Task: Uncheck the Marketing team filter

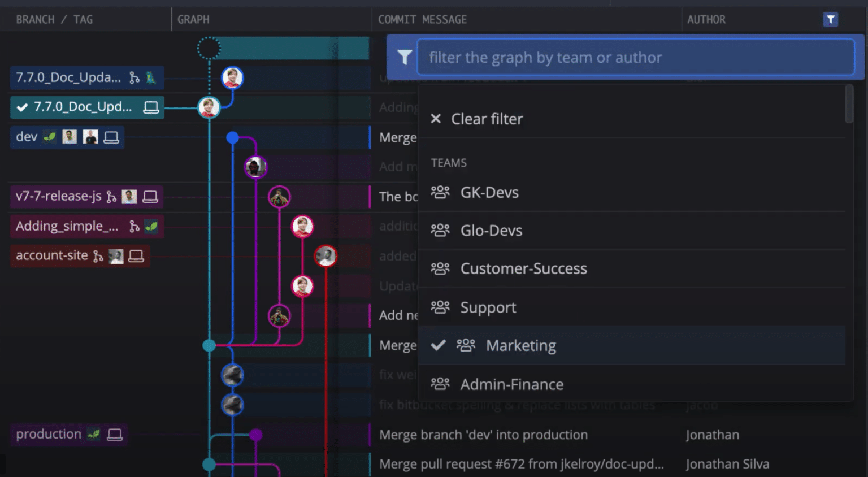Action: point(520,345)
